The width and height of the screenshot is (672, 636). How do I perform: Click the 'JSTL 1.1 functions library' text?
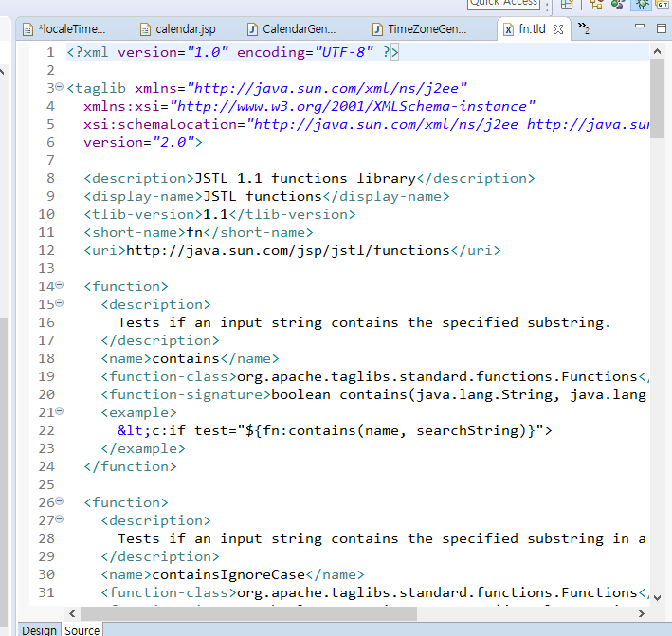pos(305,178)
